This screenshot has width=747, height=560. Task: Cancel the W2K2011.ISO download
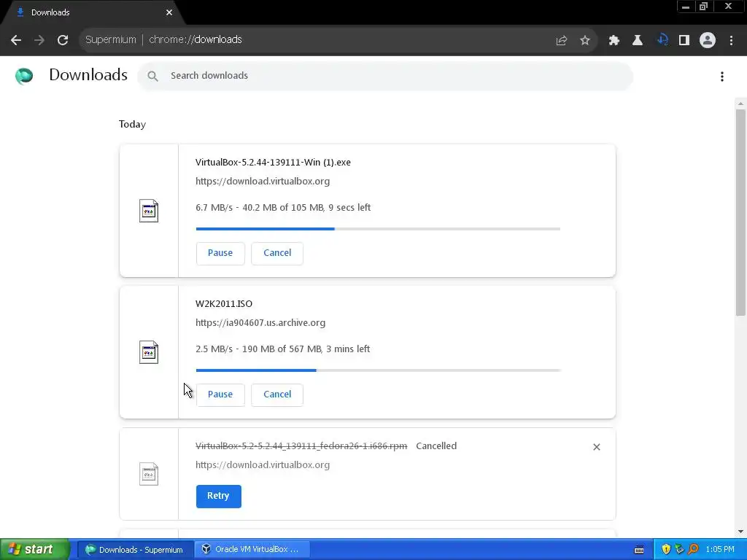[x=277, y=394]
